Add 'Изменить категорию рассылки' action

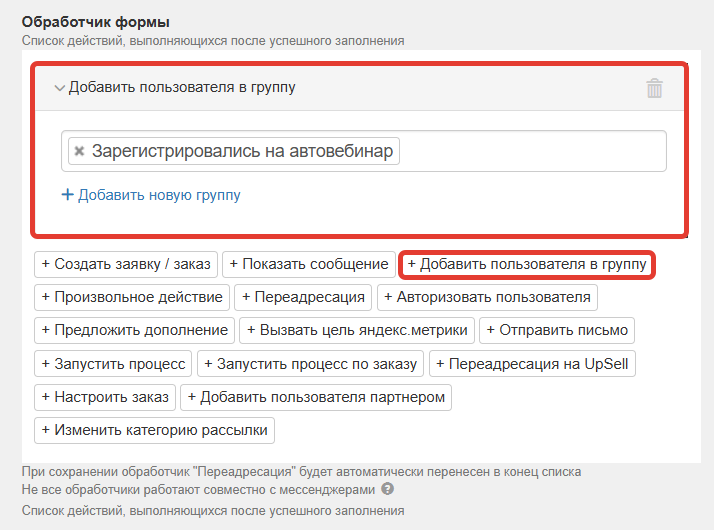[154, 430]
